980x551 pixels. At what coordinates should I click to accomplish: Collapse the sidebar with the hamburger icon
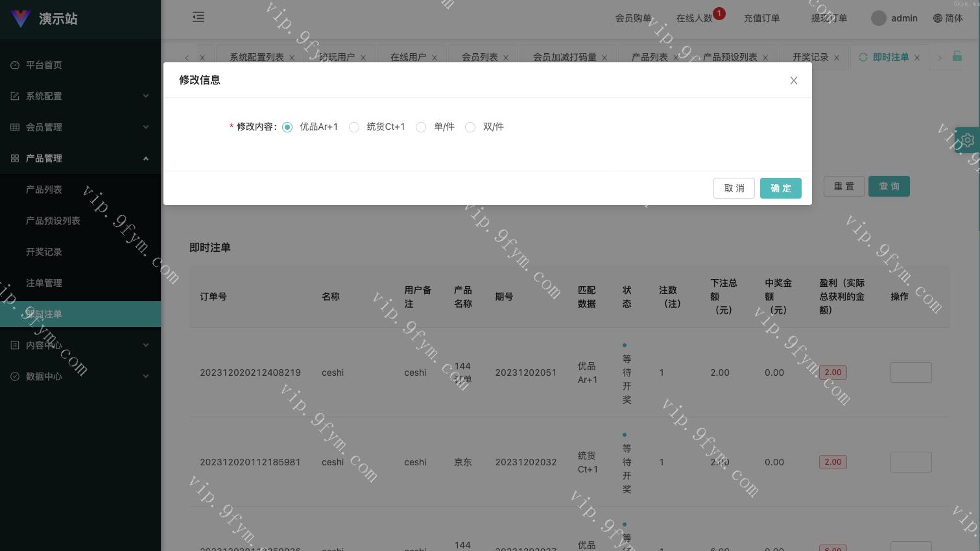198,18
